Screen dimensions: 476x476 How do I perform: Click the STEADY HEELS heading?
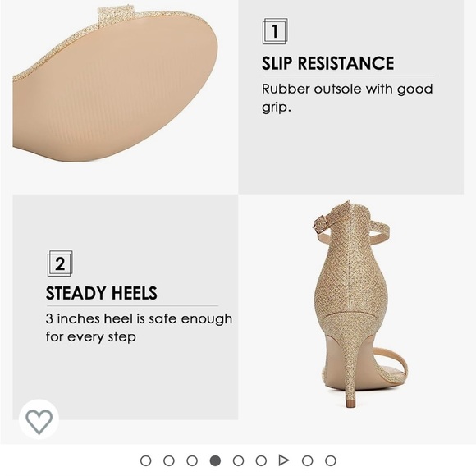102,293
